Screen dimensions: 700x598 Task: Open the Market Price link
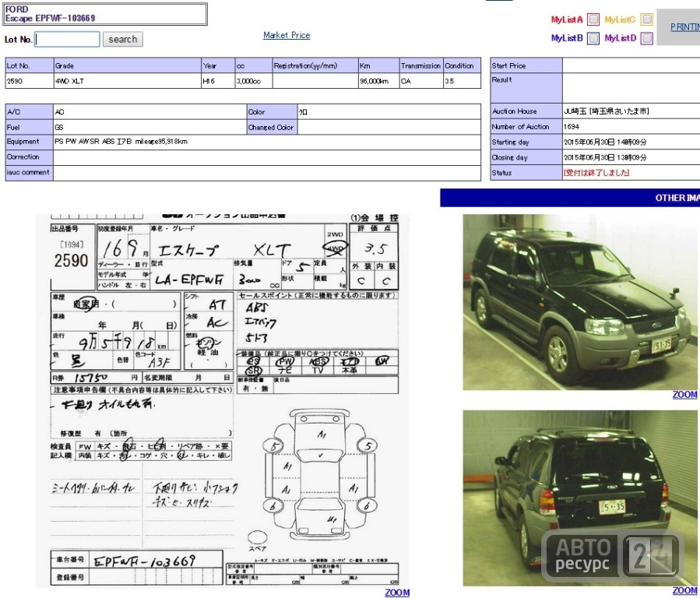[287, 35]
